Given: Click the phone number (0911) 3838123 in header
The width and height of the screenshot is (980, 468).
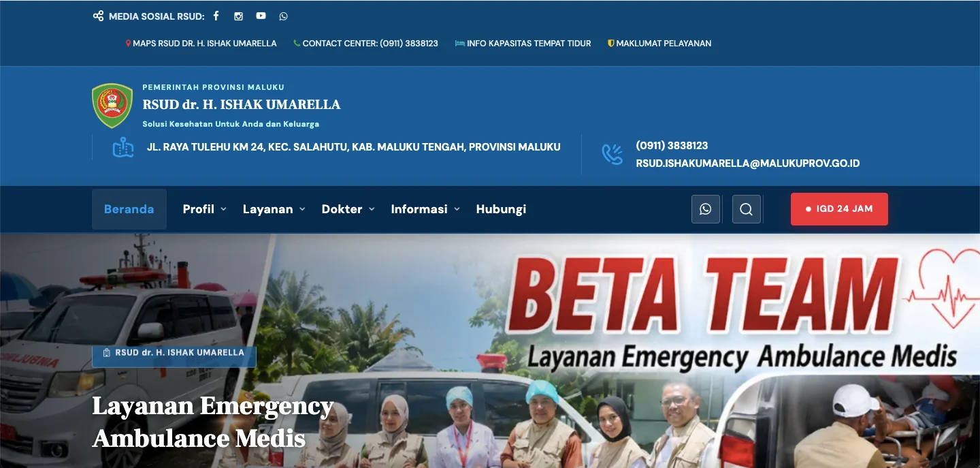Looking at the screenshot, I should (672, 146).
